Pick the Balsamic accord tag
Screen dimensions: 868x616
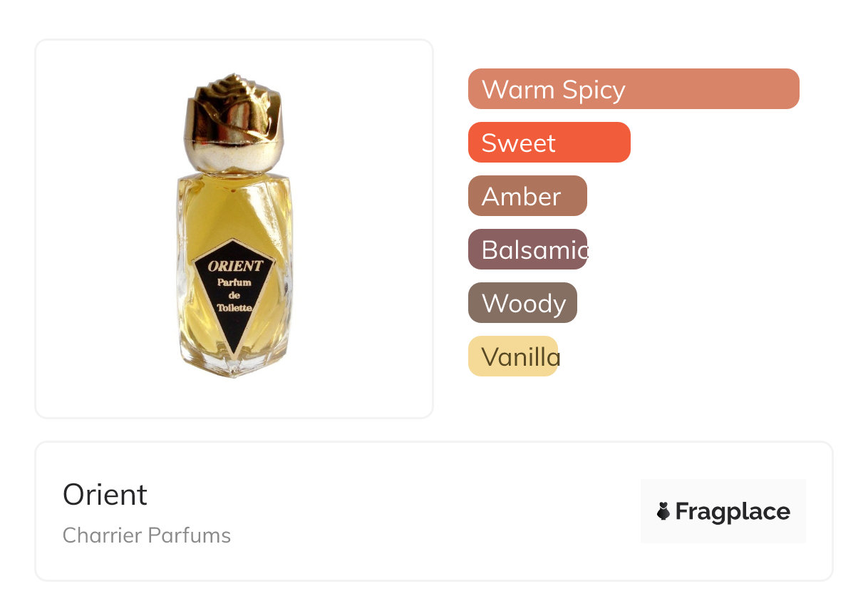[527, 250]
